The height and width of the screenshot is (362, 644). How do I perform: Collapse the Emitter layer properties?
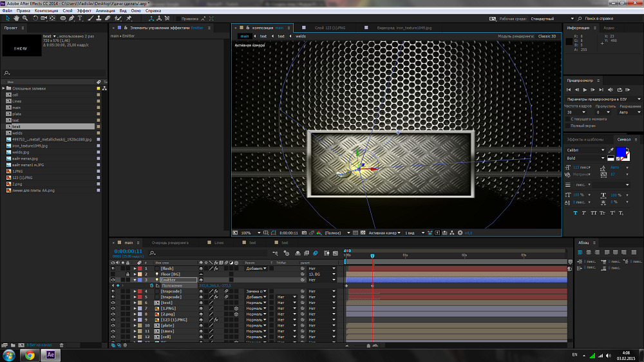coord(135,280)
